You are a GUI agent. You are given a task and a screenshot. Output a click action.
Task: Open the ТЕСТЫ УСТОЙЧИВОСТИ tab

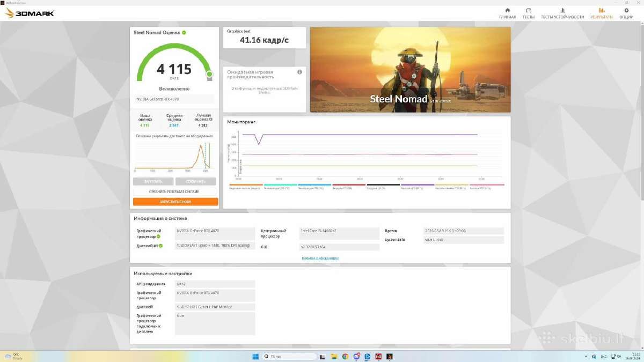point(562,13)
